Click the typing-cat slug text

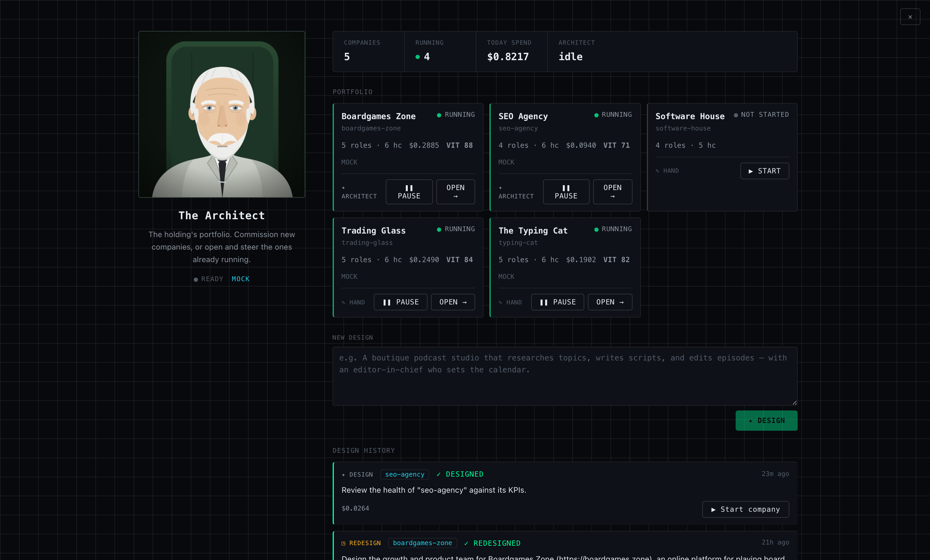[518, 242]
